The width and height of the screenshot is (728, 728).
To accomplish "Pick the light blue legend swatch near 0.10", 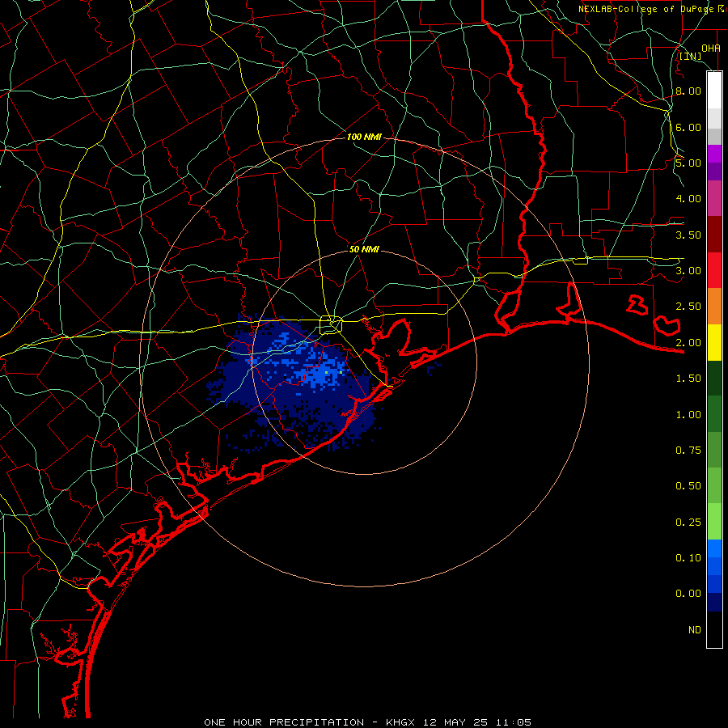I will pyautogui.click(x=714, y=548).
